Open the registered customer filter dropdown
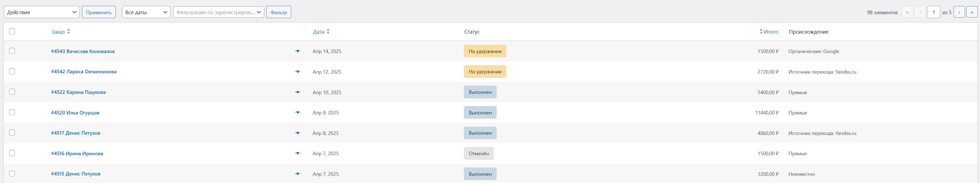 tap(218, 12)
